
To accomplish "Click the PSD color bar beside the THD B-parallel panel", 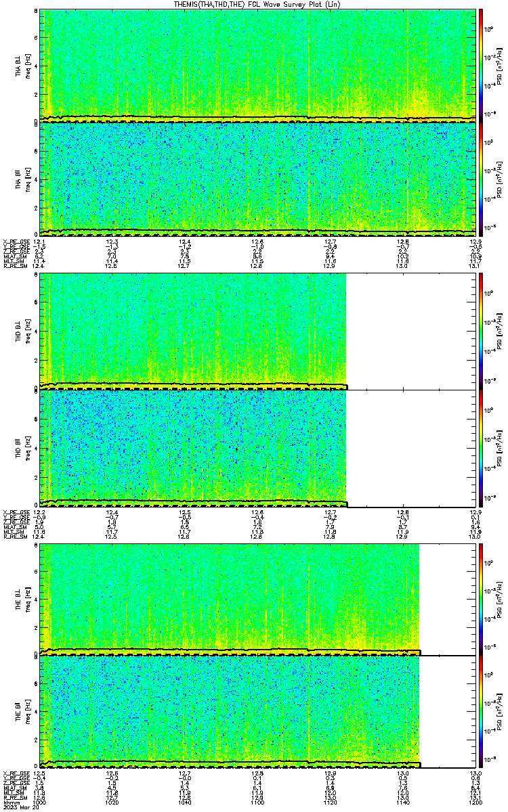I will point(481,448).
